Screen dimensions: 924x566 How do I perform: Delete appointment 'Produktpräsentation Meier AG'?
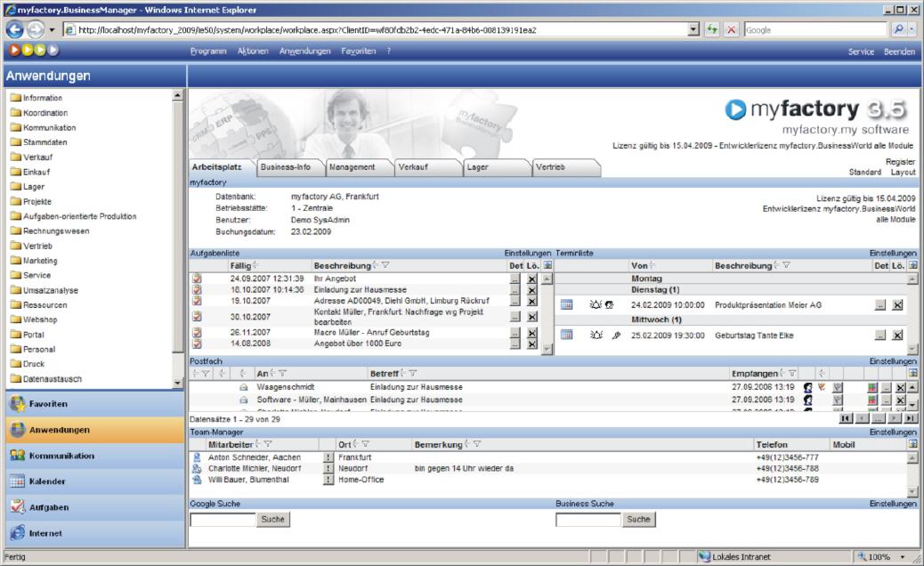pos(897,305)
